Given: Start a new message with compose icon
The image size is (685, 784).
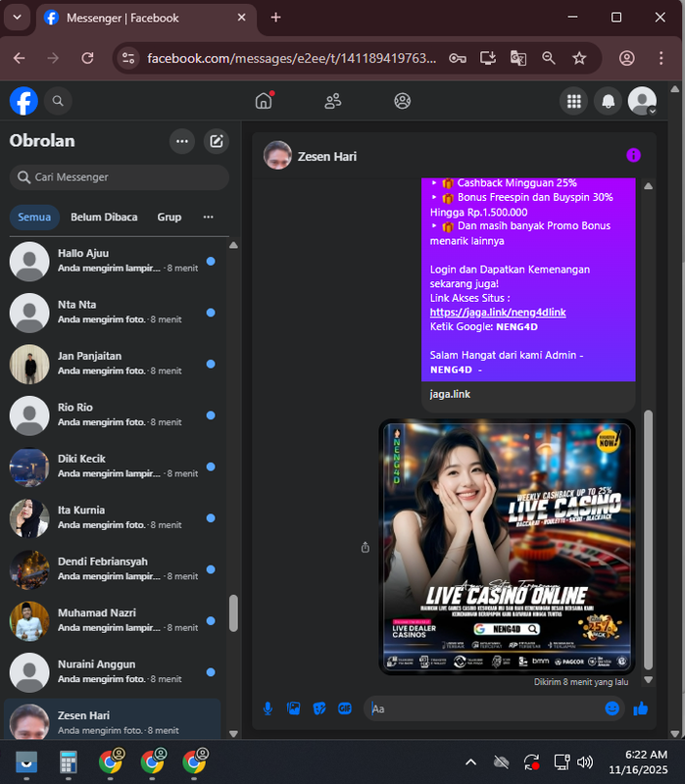Looking at the screenshot, I should [216, 141].
